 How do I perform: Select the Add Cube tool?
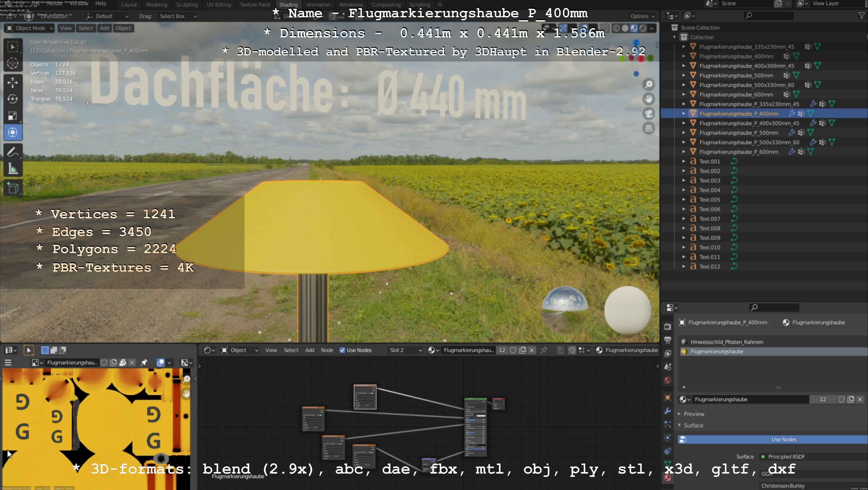coord(13,188)
